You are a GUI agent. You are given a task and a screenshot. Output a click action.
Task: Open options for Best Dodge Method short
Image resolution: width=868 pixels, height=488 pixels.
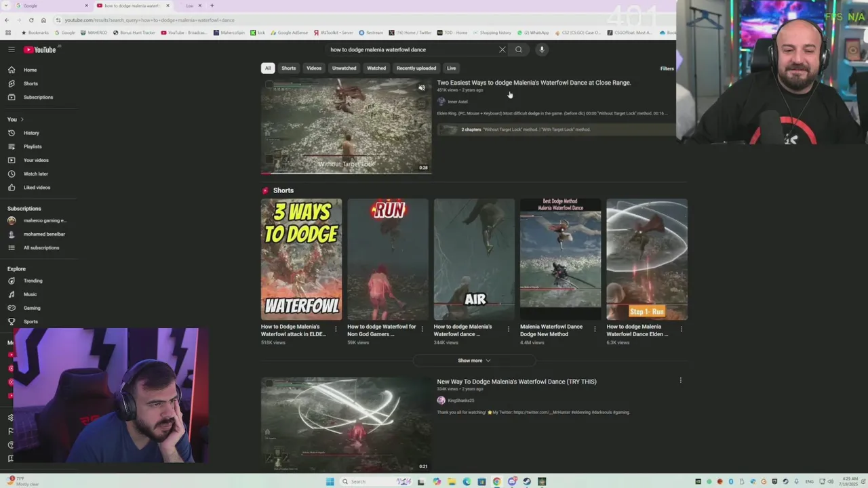pyautogui.click(x=595, y=329)
